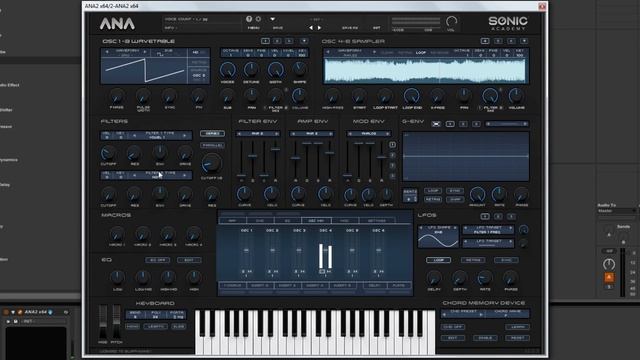Switch to EQ tab in center panel
This screenshot has height=360, width=640.
pos(287,220)
